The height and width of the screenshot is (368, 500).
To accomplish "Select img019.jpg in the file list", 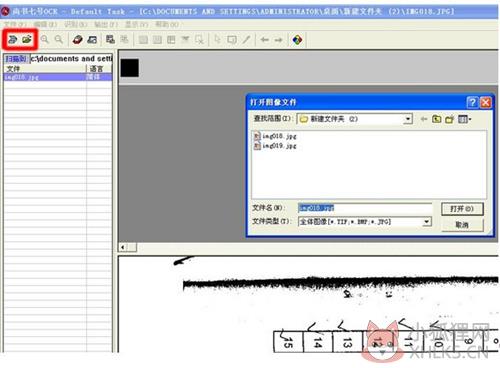I will pos(275,146).
